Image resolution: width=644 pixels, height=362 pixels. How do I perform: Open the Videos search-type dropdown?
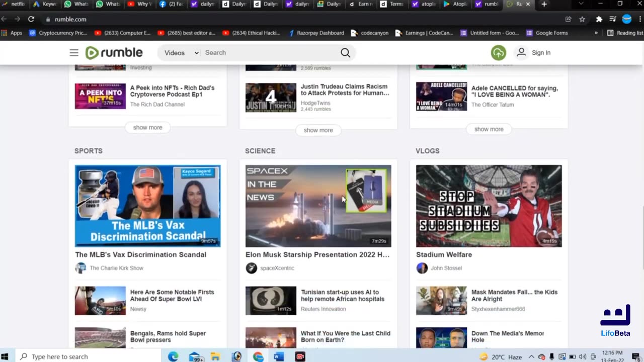pyautogui.click(x=181, y=53)
